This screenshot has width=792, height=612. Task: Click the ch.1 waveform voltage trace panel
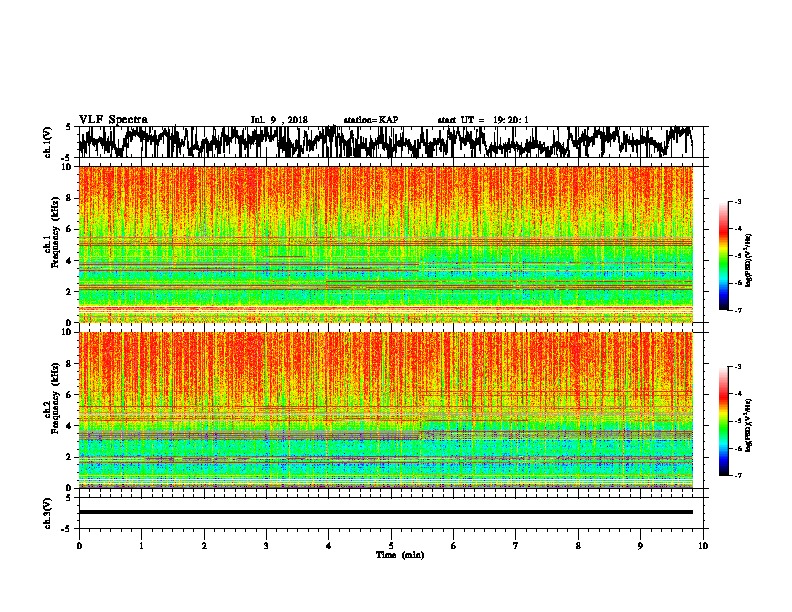point(391,142)
